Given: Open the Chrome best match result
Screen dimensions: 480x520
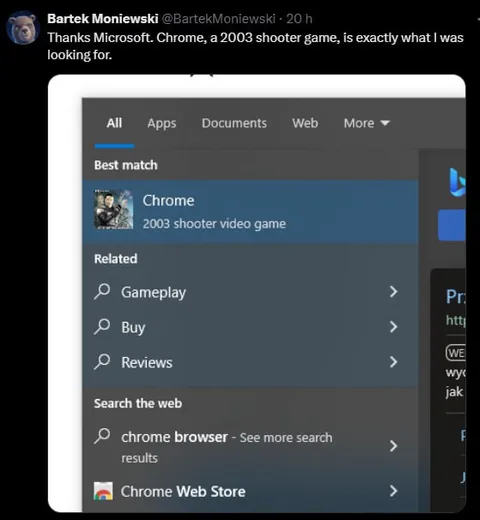Looking at the screenshot, I should tap(250, 211).
